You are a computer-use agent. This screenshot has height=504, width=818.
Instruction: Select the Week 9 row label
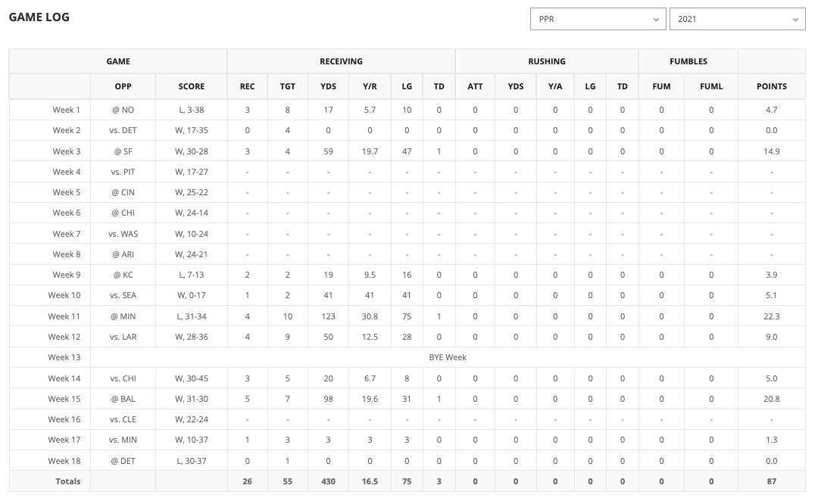(x=66, y=275)
